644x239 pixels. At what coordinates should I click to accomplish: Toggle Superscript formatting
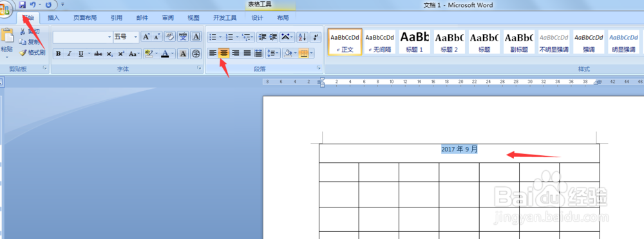pos(121,54)
